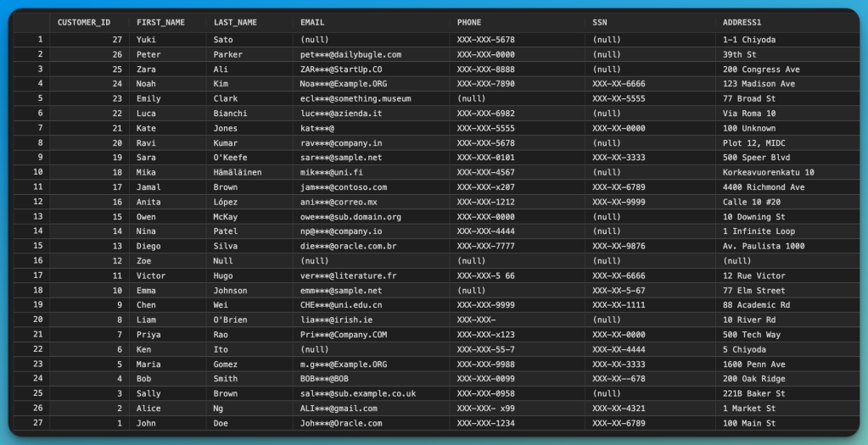Select the address cell Korkeavuorenkatu 10
The width and height of the screenshot is (868, 445).
[768, 173]
